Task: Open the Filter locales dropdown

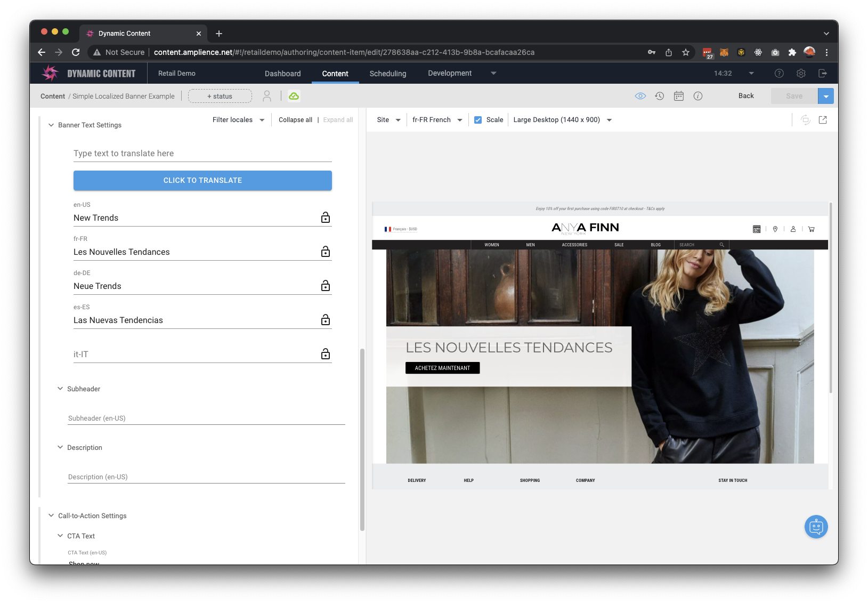Action: coord(238,120)
